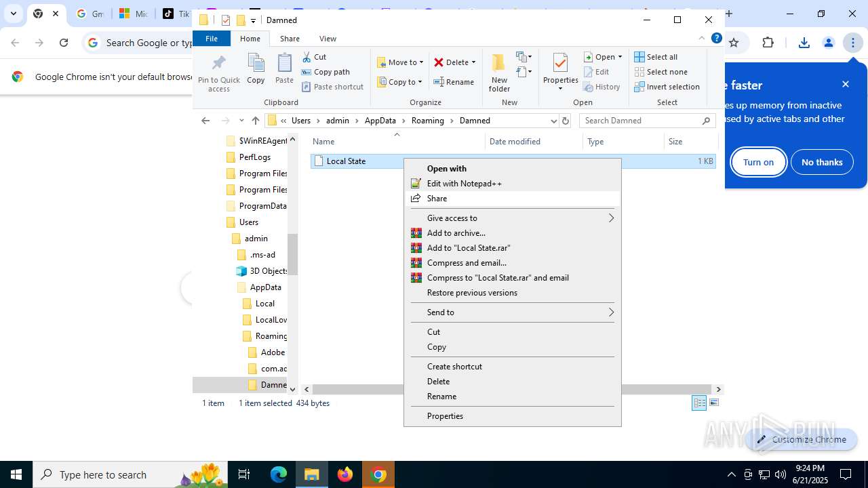The image size is (868, 488).
Task: Click AppData in the breadcrumb path
Action: click(x=380, y=121)
